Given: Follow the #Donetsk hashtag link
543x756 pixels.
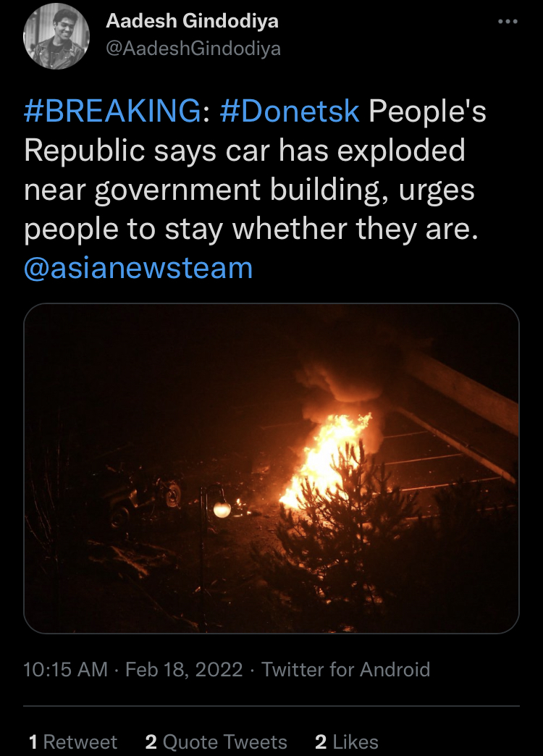Looking at the screenshot, I should (290, 111).
